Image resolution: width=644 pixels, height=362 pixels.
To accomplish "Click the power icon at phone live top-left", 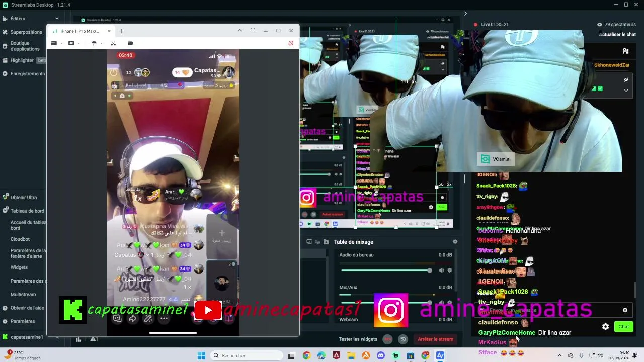I will click(x=114, y=72).
